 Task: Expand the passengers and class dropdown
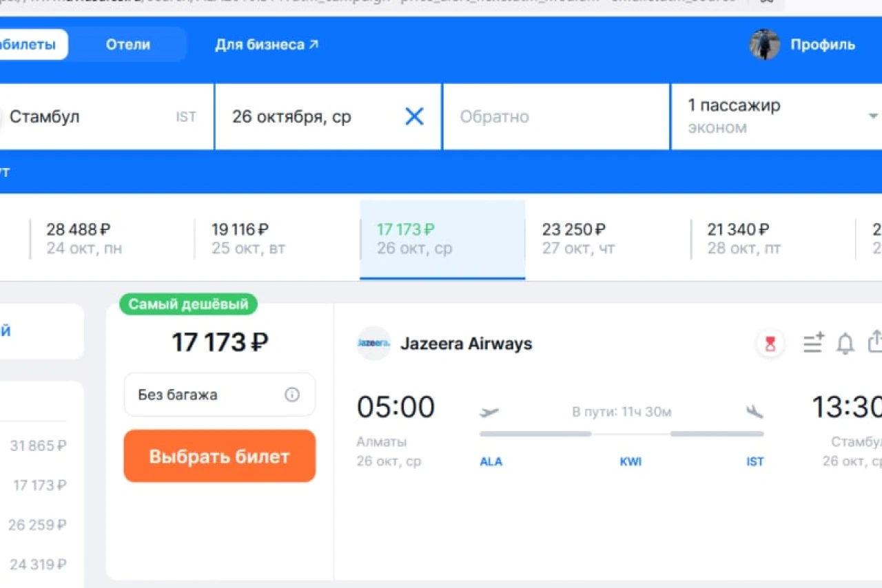[x=873, y=116]
